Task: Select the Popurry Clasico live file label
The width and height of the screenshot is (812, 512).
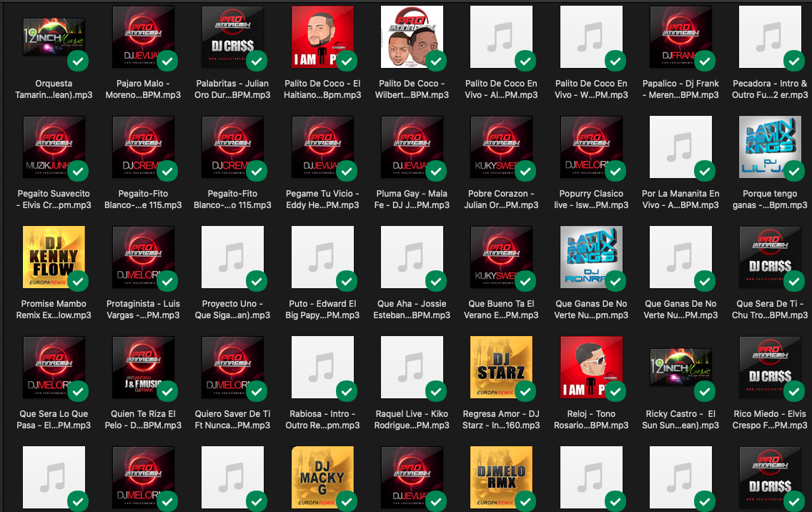Action: coord(590,200)
